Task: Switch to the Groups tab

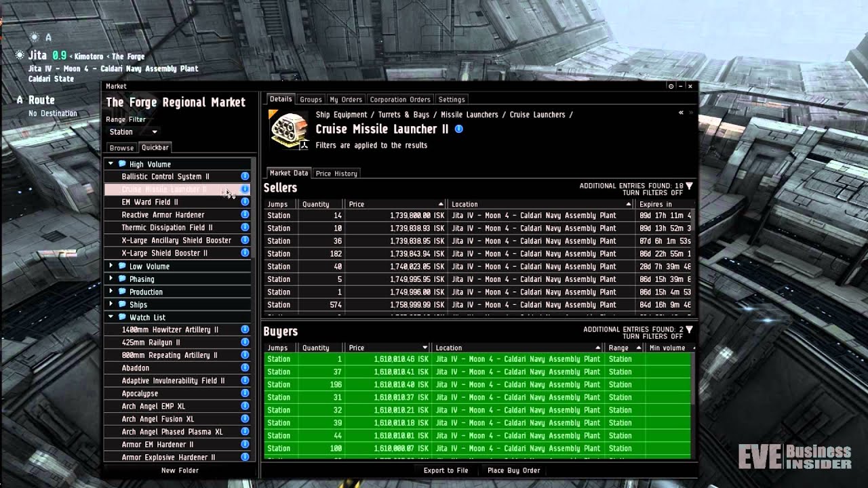Action: click(x=311, y=100)
